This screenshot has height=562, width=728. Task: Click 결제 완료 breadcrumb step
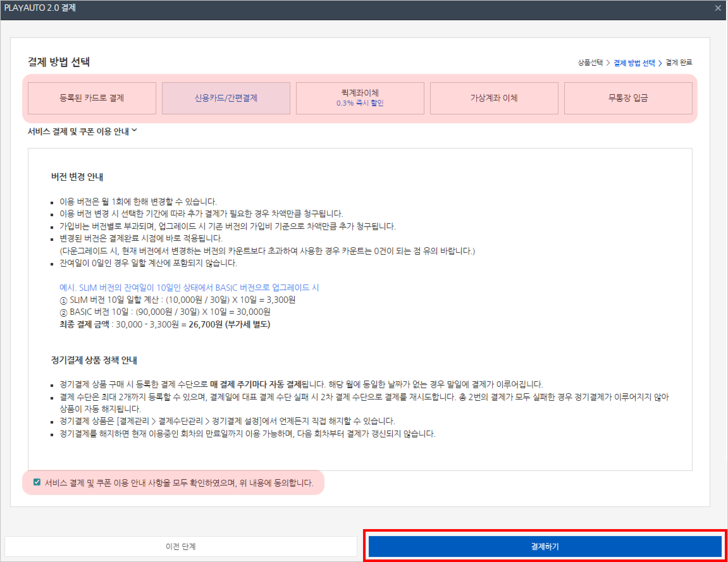pos(679,63)
